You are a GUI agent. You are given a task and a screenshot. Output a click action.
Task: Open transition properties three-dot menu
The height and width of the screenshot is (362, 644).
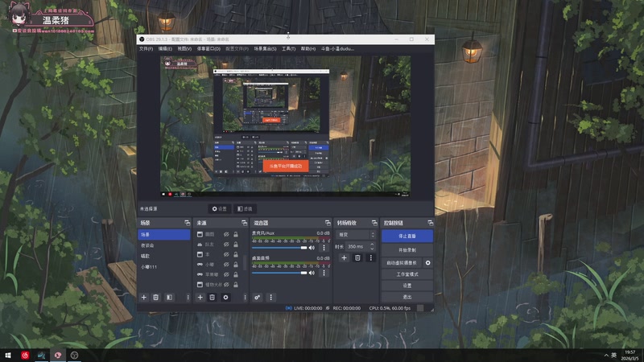click(x=370, y=257)
